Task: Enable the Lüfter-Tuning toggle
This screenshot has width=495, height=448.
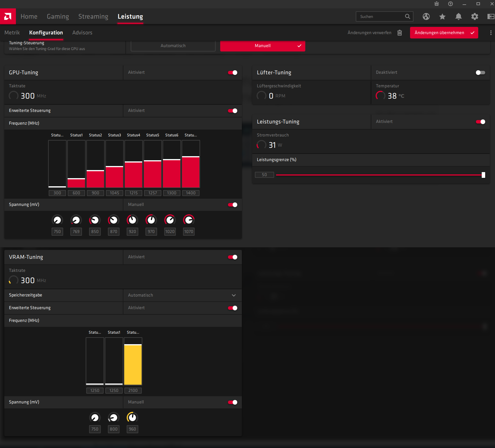Action: click(481, 73)
